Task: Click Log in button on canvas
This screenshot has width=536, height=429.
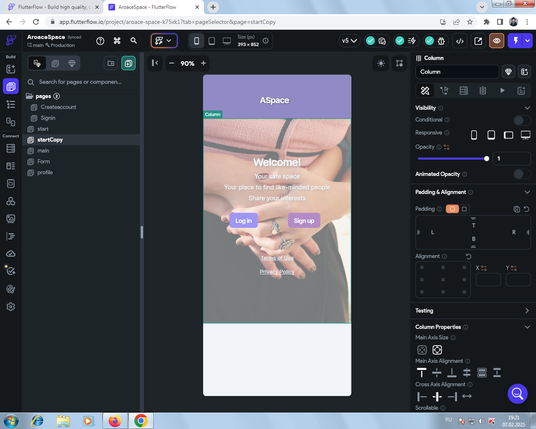Action: pos(243,221)
